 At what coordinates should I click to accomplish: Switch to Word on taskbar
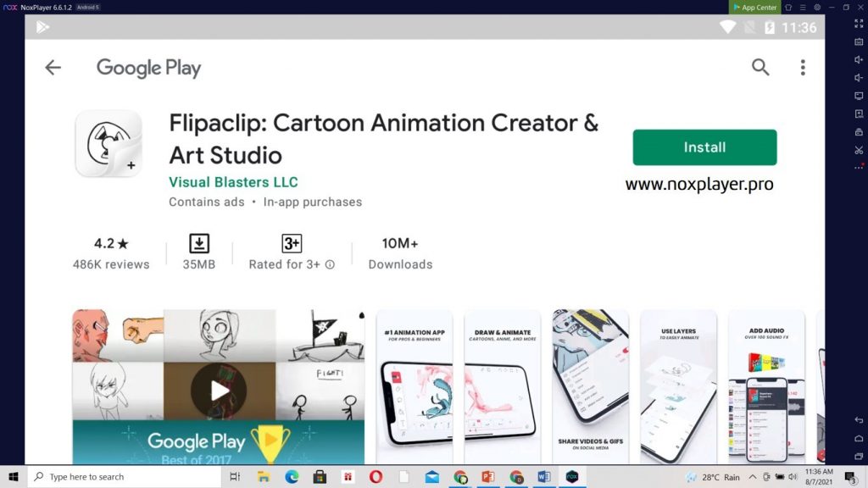(544, 476)
